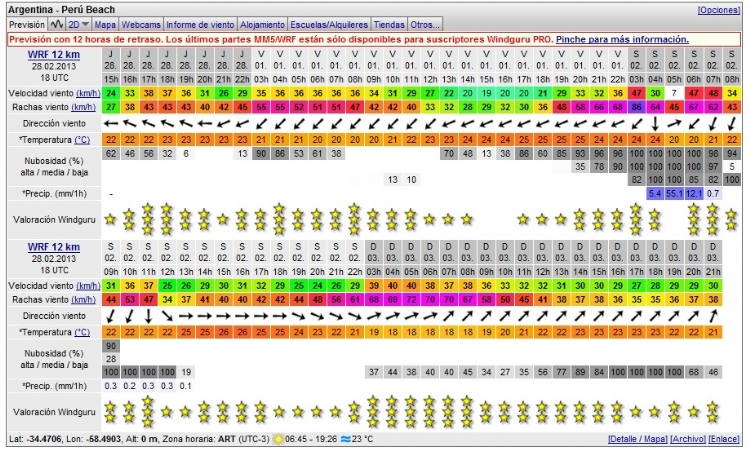Screen dimensions: 750x451
Task: Open the Webcams tab
Action: pyautogui.click(x=141, y=24)
